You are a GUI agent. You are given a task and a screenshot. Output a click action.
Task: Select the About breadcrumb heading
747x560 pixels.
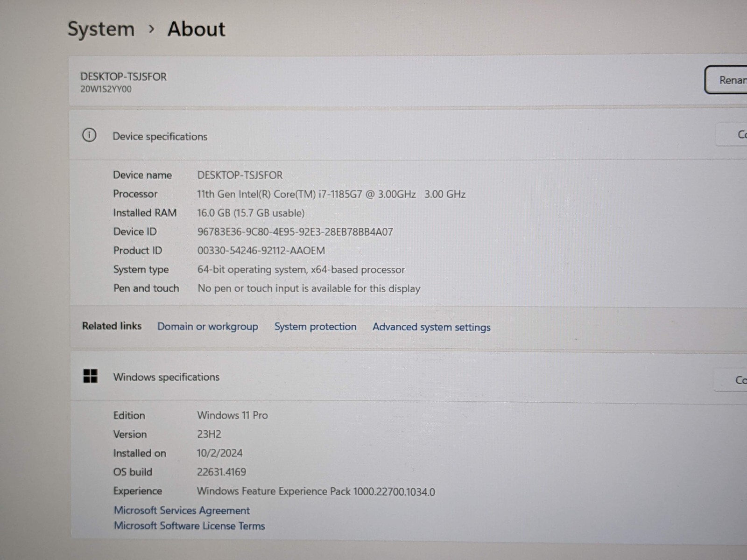point(196,29)
